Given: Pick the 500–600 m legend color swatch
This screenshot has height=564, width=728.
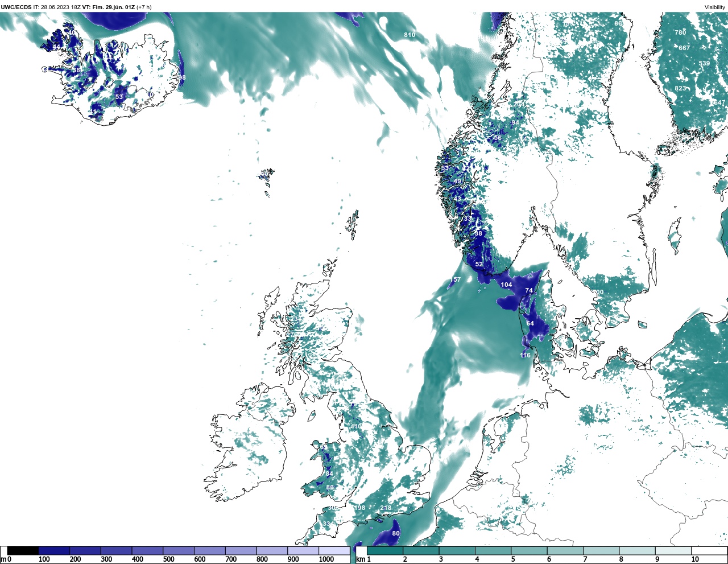Looking at the screenshot, I should point(178,551).
